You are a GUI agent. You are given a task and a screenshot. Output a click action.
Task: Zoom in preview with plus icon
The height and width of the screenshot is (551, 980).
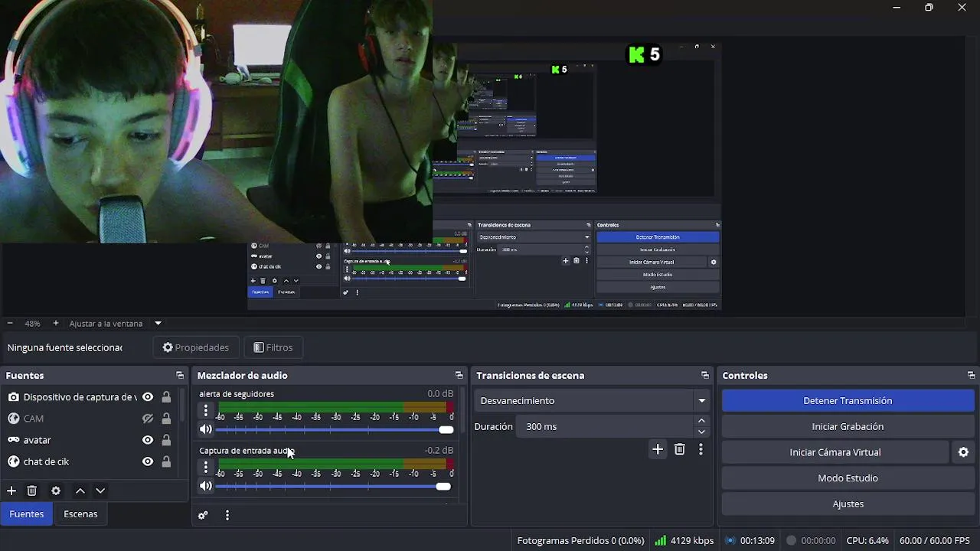point(56,323)
